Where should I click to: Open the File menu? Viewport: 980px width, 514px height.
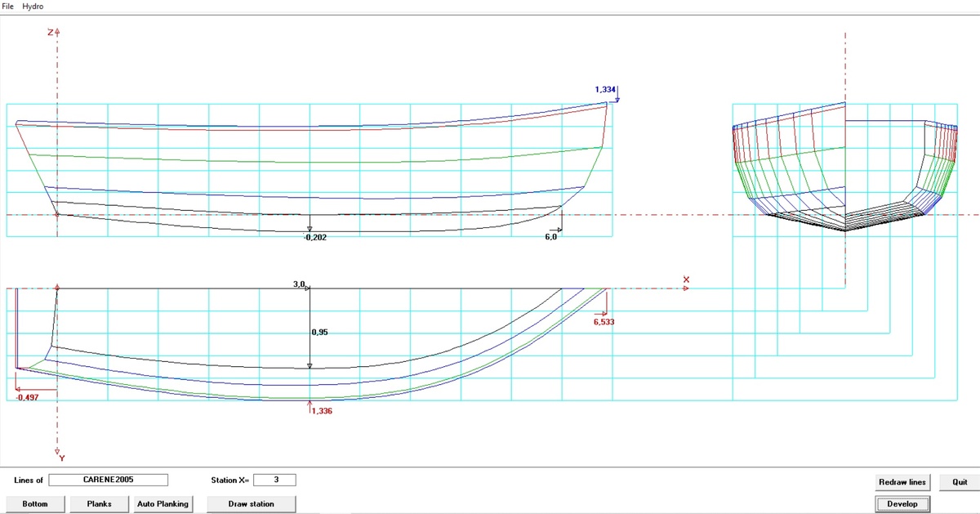click(x=8, y=7)
